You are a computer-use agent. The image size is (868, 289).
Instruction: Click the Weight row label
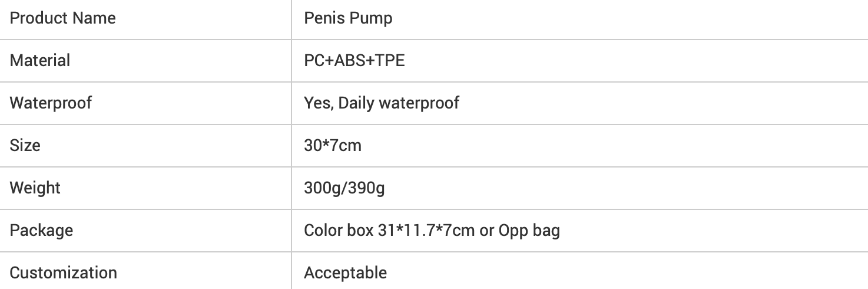click(x=35, y=188)
